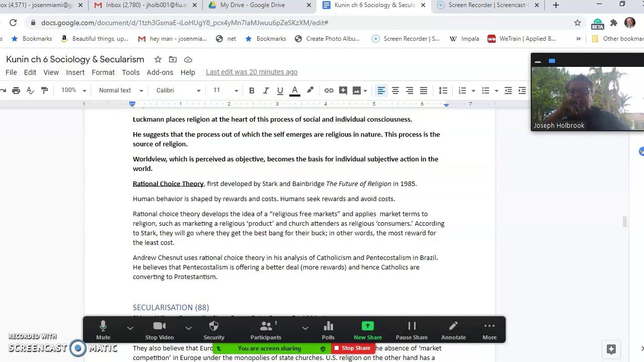
Task: Click the SECULARISATION (88) heading
Action: 171,308
